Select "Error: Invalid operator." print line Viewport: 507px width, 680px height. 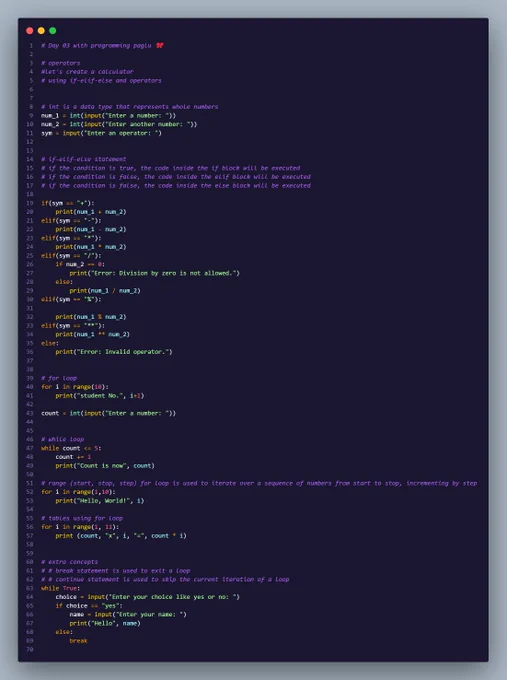114,352
